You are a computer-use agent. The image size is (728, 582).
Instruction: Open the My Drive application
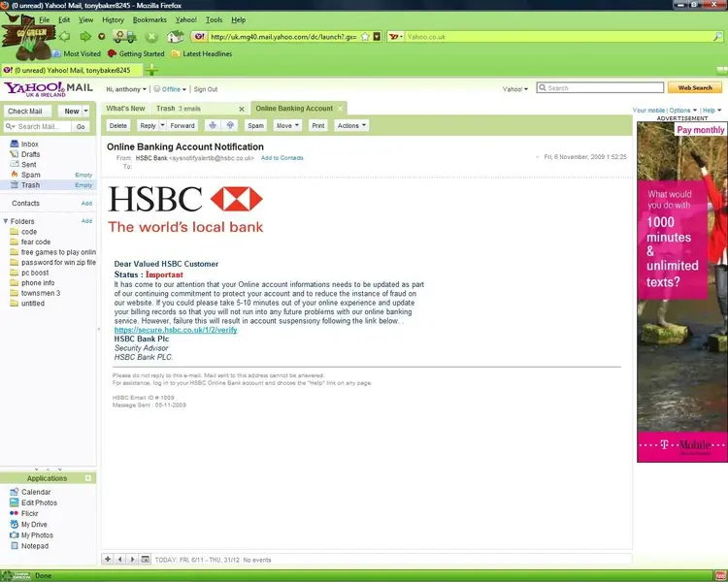[34, 525]
